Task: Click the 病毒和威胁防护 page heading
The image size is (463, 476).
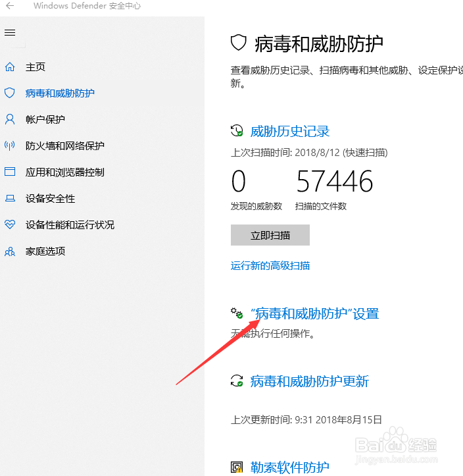Action: tap(319, 43)
